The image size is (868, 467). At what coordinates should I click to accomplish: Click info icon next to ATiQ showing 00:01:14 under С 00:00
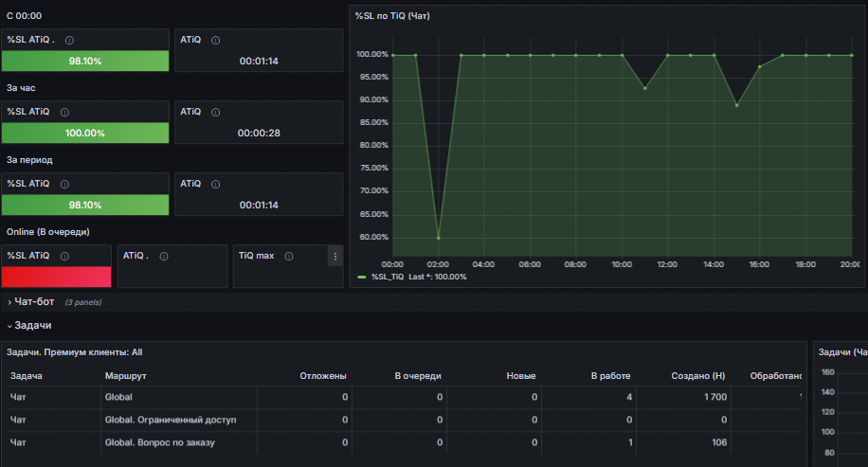216,40
